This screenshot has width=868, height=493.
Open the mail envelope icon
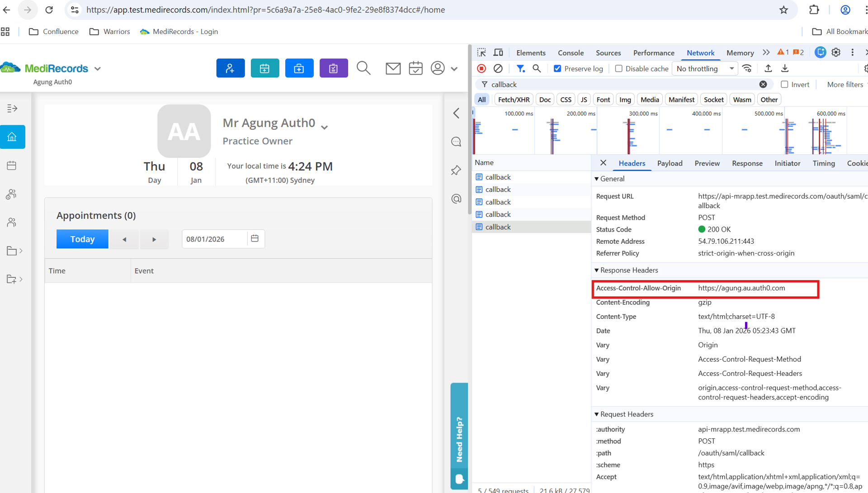pos(393,68)
